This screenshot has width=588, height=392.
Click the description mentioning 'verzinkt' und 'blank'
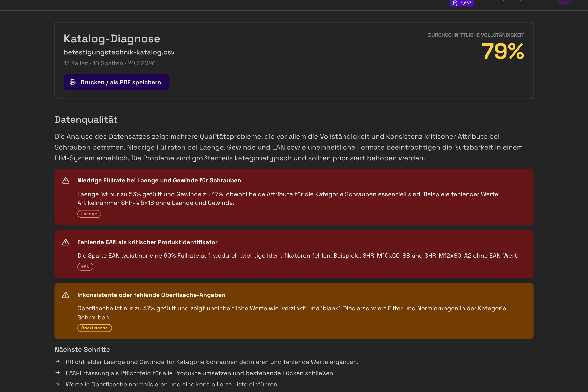[292, 313]
